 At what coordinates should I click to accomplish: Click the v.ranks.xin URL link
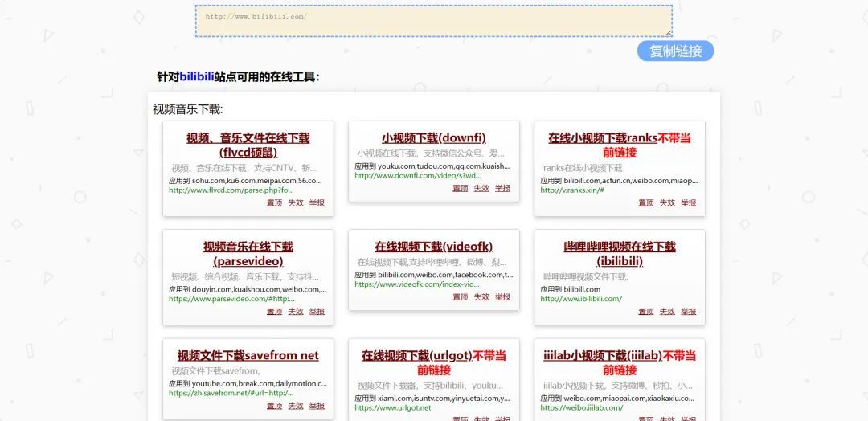click(572, 190)
